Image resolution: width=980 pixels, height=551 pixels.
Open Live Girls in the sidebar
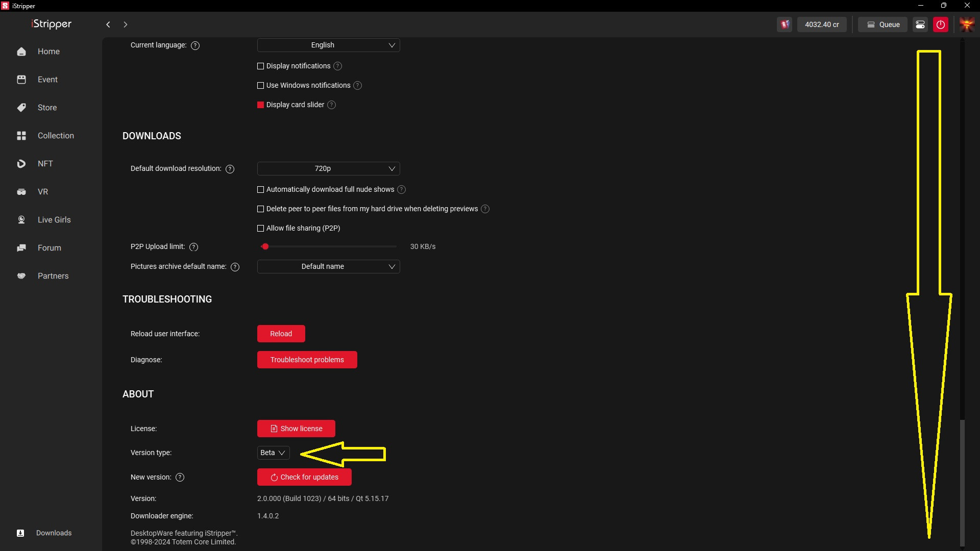[x=54, y=220]
